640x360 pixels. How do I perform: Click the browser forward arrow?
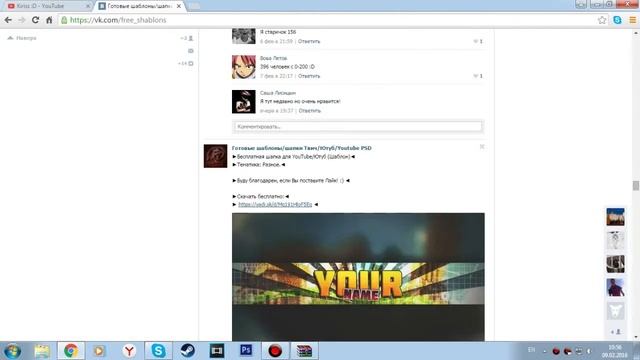point(22,20)
